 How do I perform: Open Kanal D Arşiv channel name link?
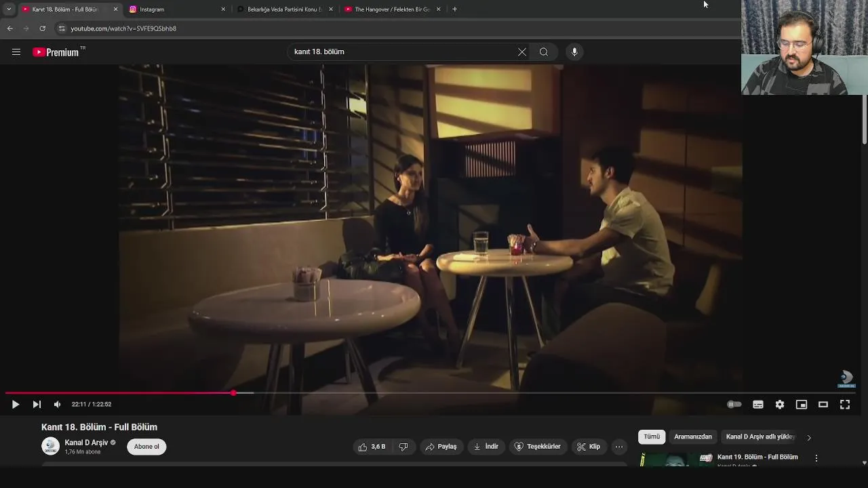tap(86, 443)
